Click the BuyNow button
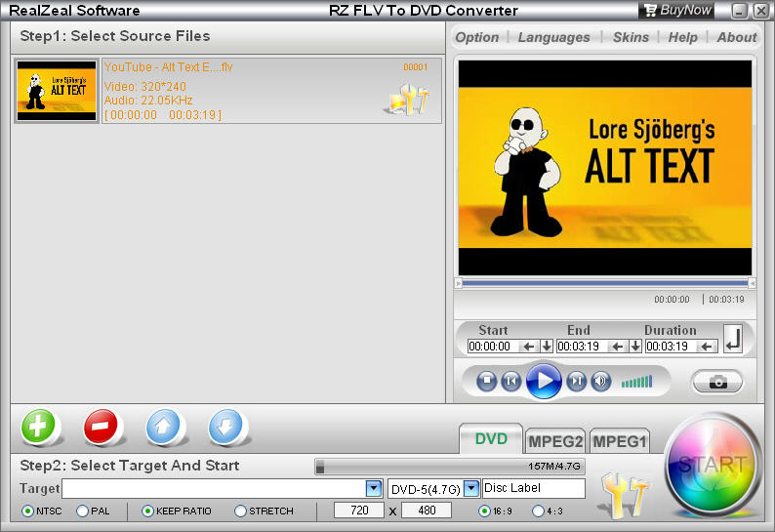Screen dimensions: 775x532 pyautogui.click(x=677, y=11)
